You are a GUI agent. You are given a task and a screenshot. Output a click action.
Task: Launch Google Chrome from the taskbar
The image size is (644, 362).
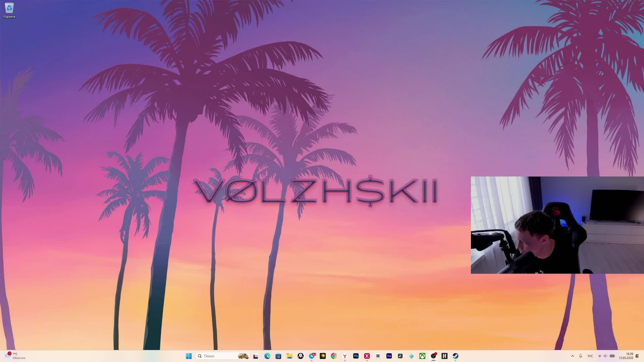(334, 356)
